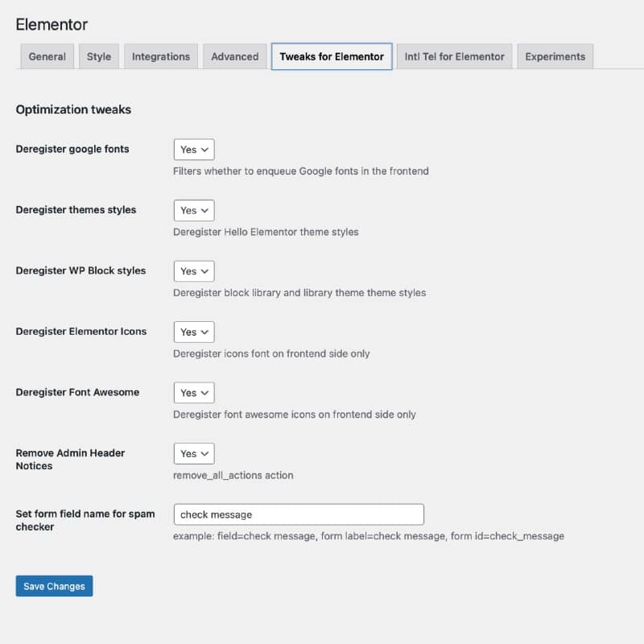Expand Deregister Font Awesome dropdown

[x=194, y=393]
